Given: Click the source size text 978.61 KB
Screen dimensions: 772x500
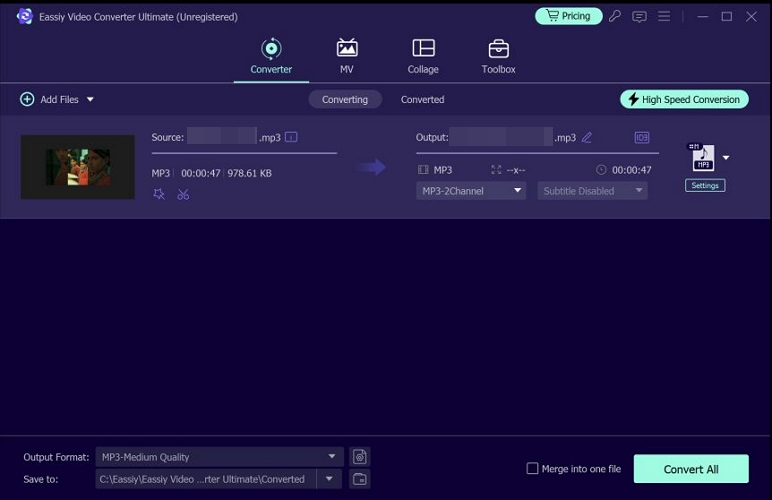Looking at the screenshot, I should 249,173.
